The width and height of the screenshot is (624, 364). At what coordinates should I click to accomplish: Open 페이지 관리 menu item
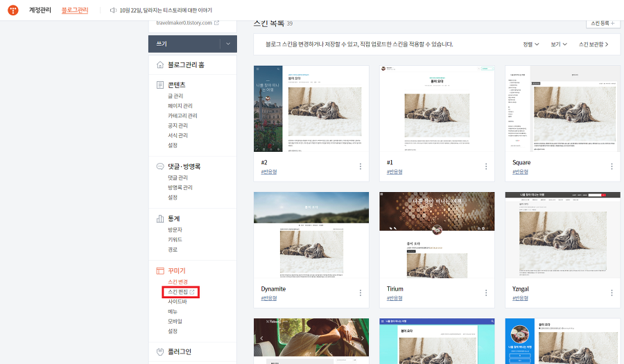180,106
